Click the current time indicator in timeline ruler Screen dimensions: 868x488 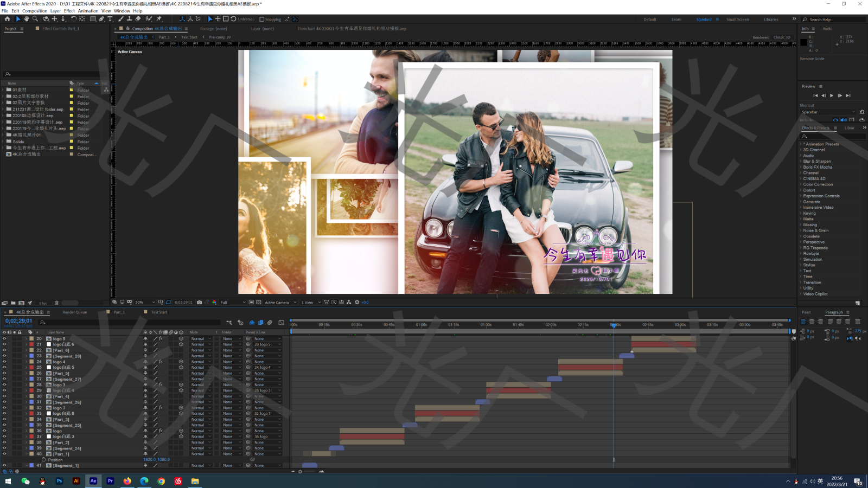pyautogui.click(x=614, y=325)
